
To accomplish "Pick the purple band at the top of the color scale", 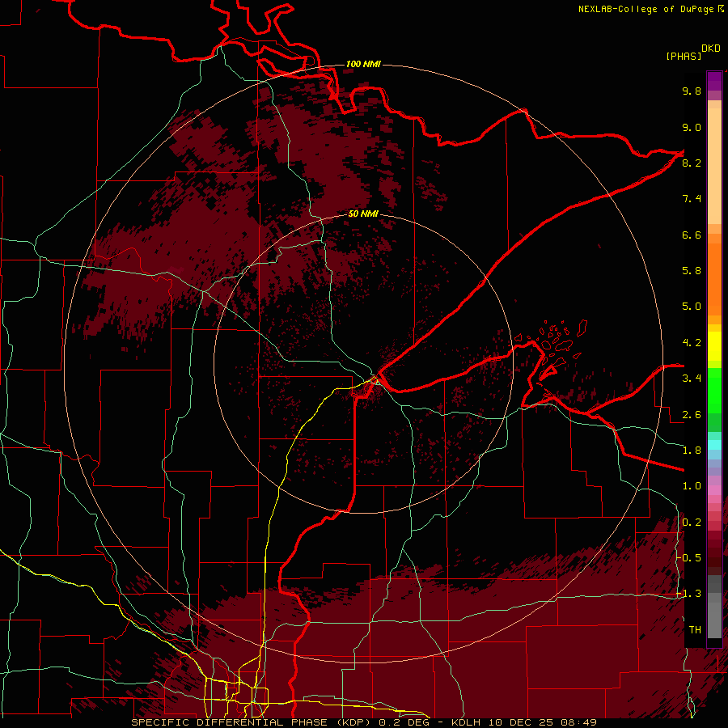I will pyautogui.click(x=714, y=81).
